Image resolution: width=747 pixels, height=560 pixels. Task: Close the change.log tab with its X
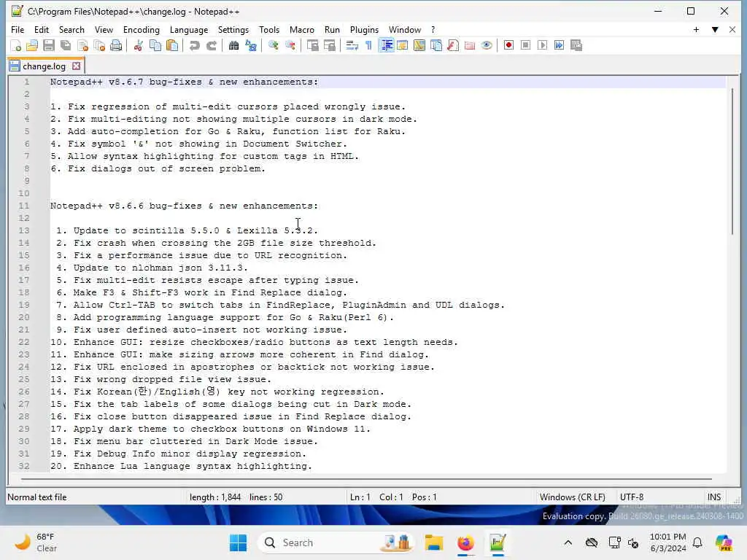[76, 66]
